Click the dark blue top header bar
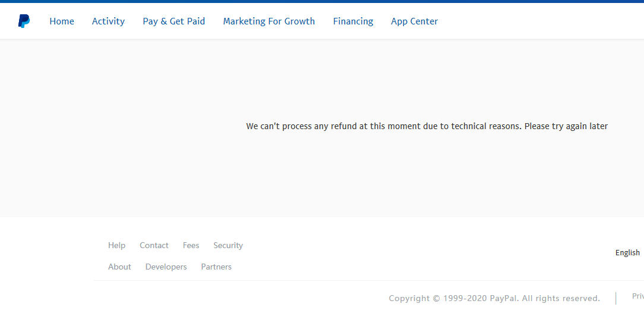Image resolution: width=644 pixels, height=310 pixels. pyautogui.click(x=322, y=1)
